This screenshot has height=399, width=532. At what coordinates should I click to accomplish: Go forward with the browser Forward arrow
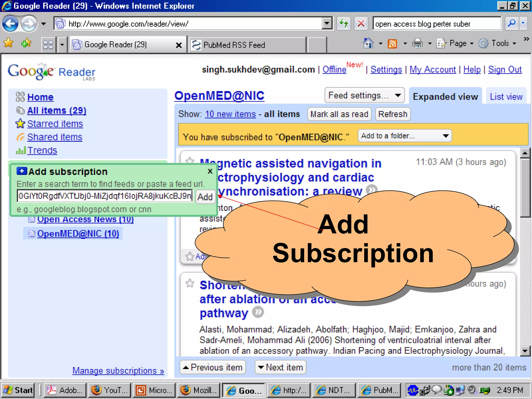(x=29, y=24)
